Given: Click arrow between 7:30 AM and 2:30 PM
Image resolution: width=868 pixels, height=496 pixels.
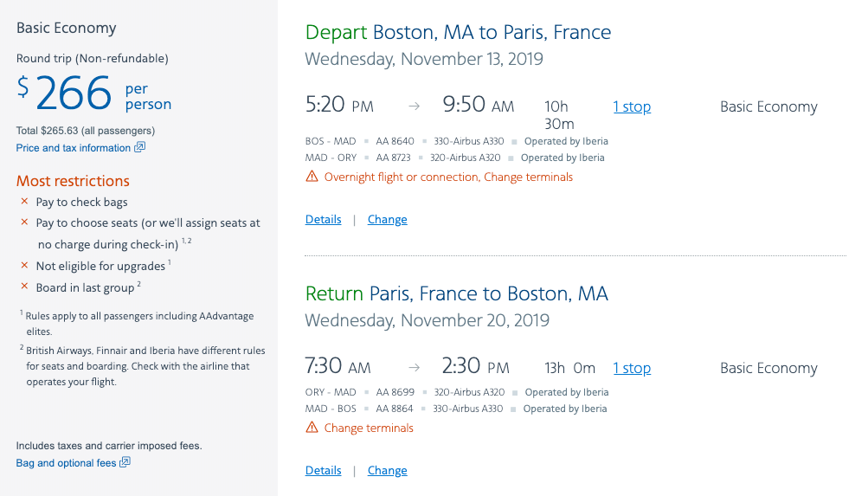Looking at the screenshot, I should [x=414, y=368].
